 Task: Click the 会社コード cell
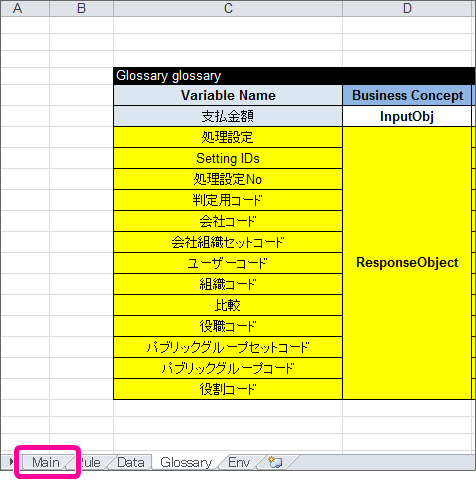click(x=228, y=221)
